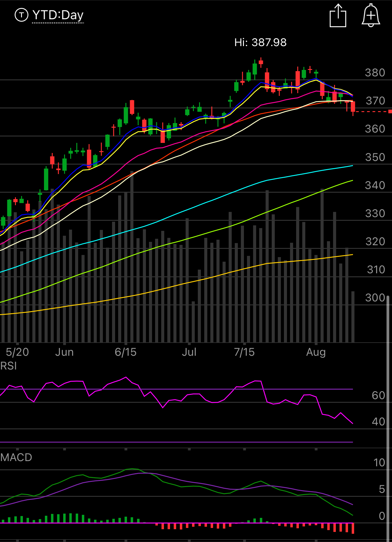Click the RSI 60 level label
The image size is (392, 542).
[378, 395]
